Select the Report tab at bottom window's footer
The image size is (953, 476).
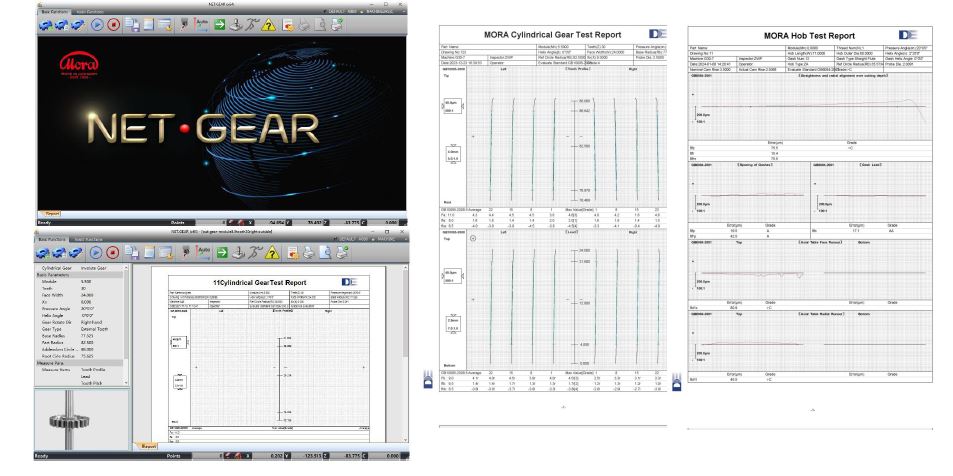[x=149, y=446]
